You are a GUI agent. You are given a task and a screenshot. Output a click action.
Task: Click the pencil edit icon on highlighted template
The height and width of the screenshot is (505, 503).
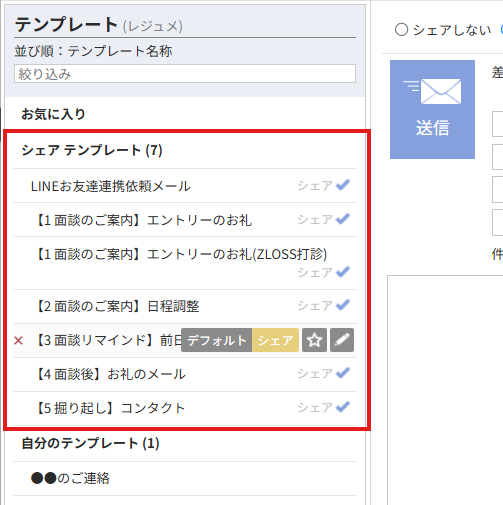tap(342, 340)
